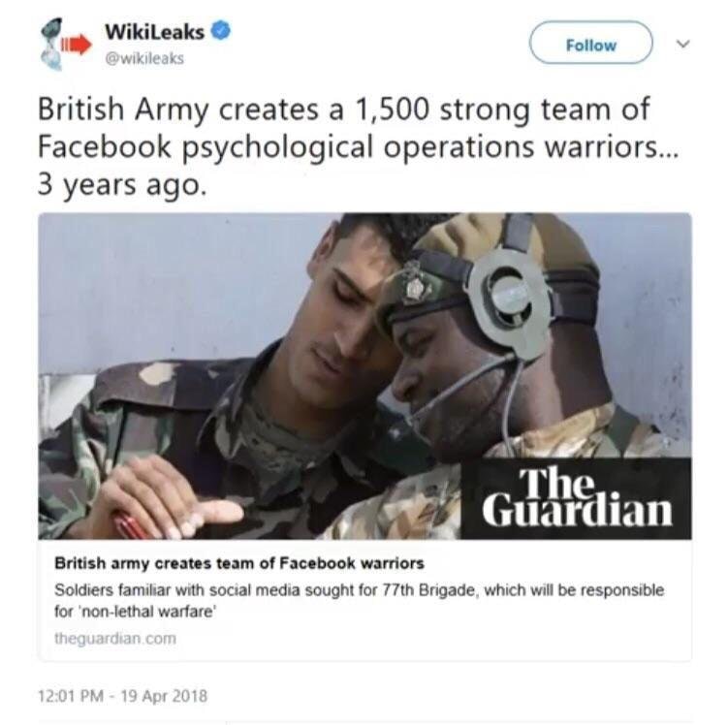Click the red arrow in WikiLeaks logo
Viewport: 728px width, 725px height.
(x=77, y=44)
